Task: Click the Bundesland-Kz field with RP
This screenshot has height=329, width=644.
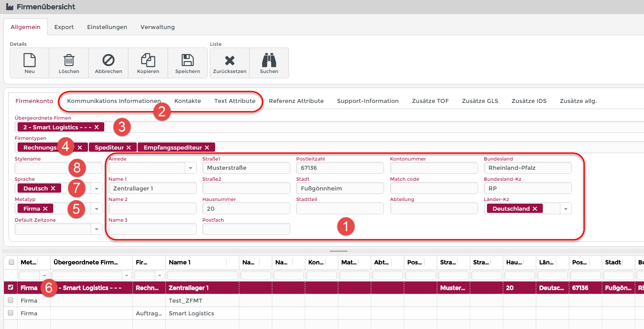Action: coord(528,188)
